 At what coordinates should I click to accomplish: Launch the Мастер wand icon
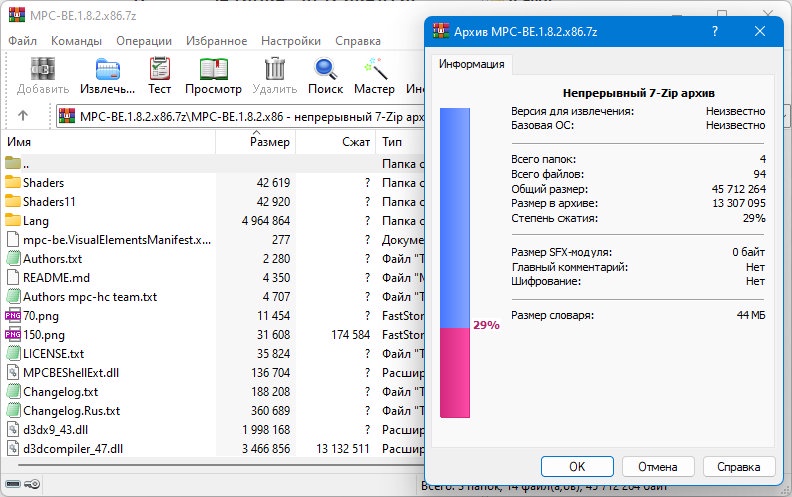pyautogui.click(x=375, y=69)
